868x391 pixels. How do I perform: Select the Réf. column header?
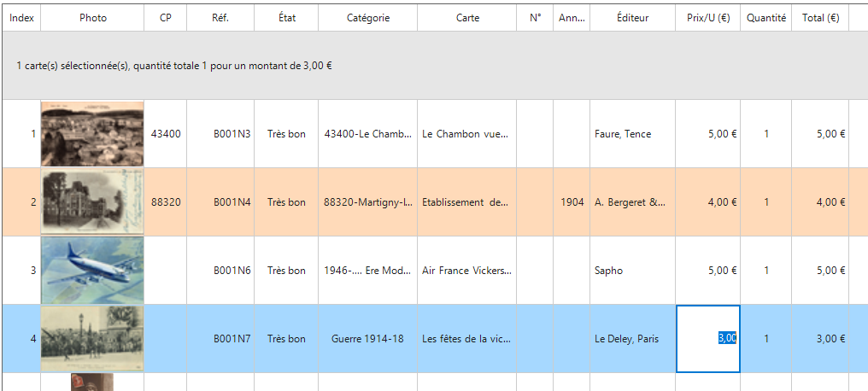tap(220, 18)
